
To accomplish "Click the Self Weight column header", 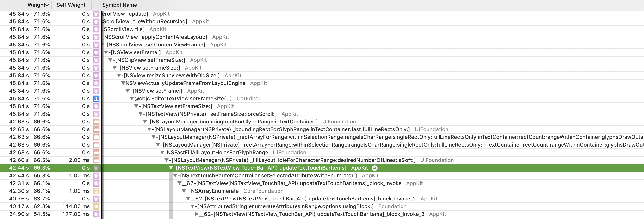I will tap(71, 5).
